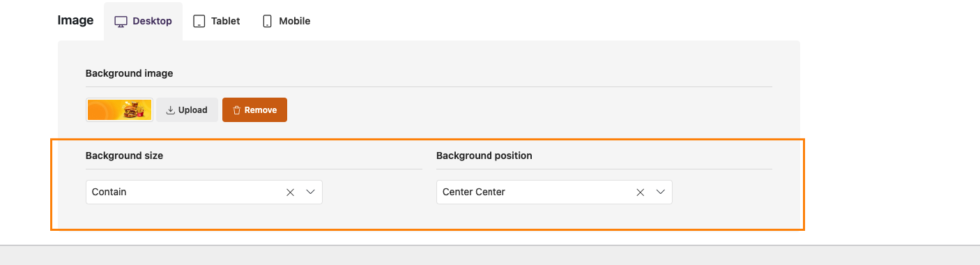Click the Background size label

coord(124,156)
